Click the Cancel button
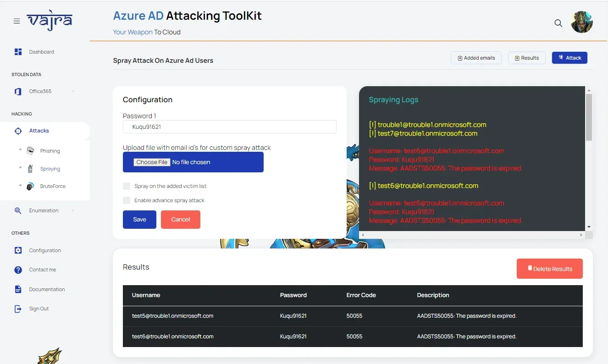Image resolution: width=608 pixels, height=364 pixels. [x=181, y=220]
